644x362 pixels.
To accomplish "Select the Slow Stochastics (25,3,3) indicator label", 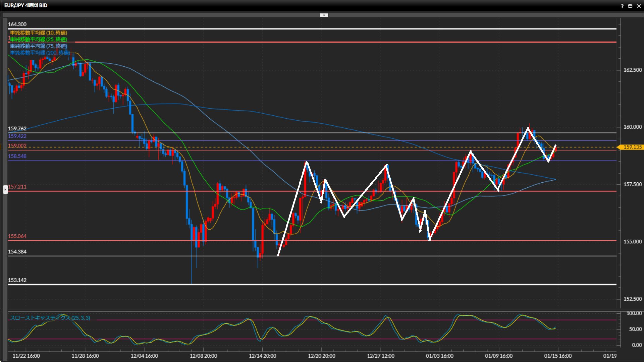I will 50,318.
